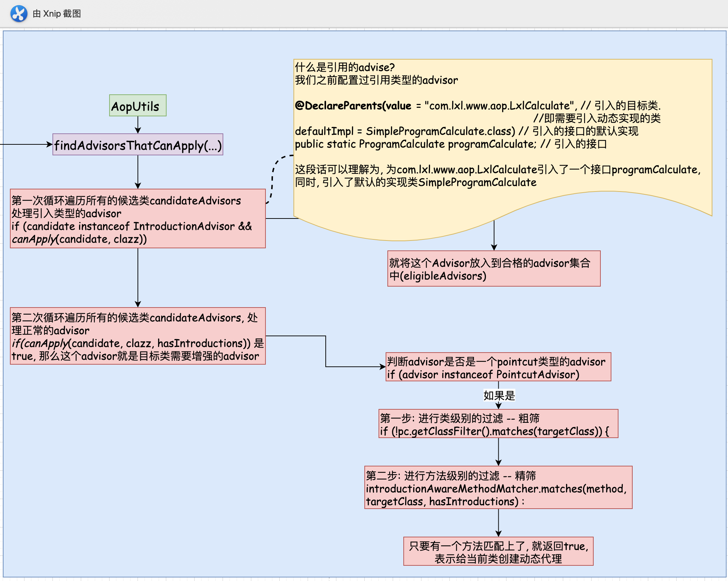Select the getClassFilter coarse filter step
728x581 pixels.
498,424
